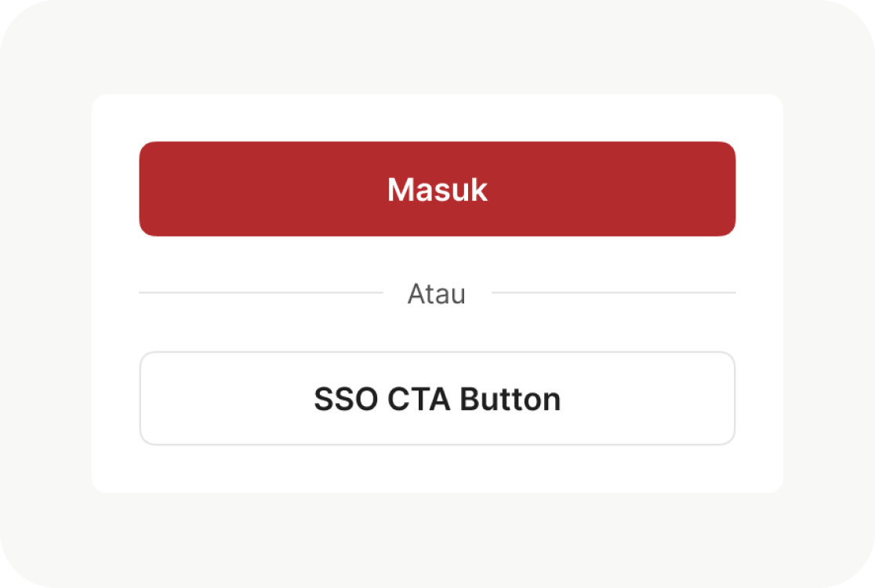The height and width of the screenshot is (588, 875).
Task: Activate the secondary white bordered button
Action: tap(437, 398)
